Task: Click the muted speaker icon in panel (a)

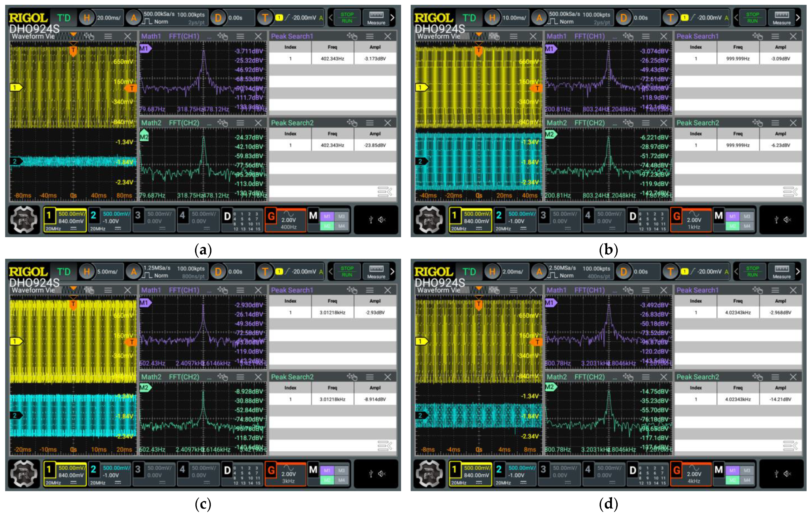Action: click(x=381, y=220)
